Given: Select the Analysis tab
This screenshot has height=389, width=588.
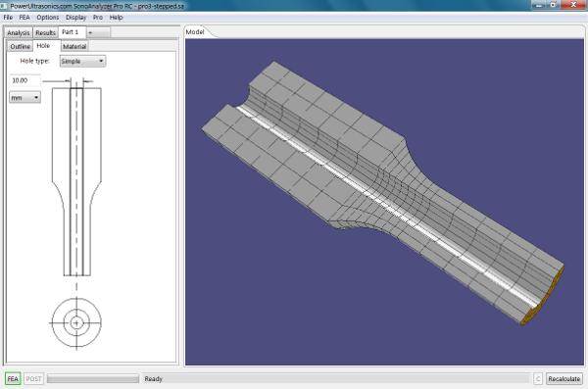Looking at the screenshot, I should pos(19,32).
